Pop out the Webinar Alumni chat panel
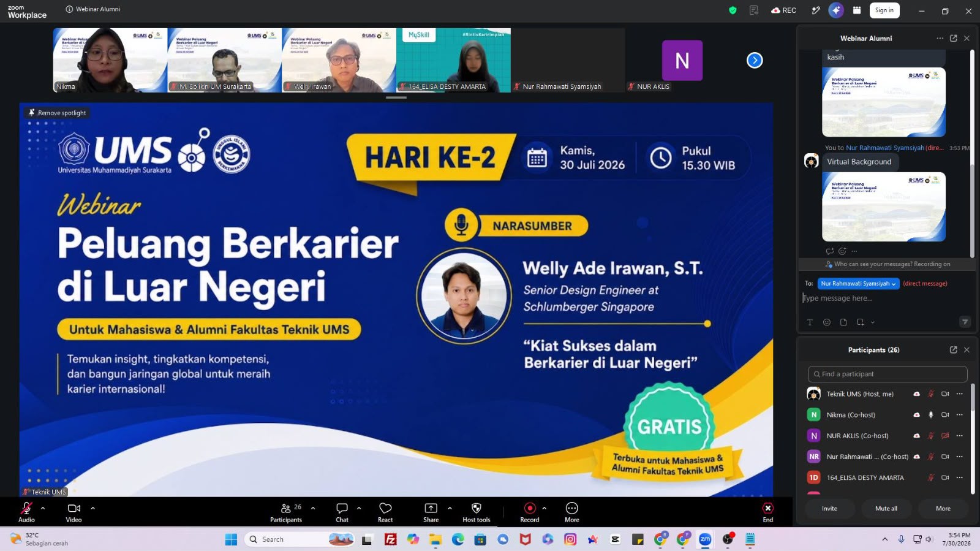This screenshot has width=980, height=551. [954, 38]
